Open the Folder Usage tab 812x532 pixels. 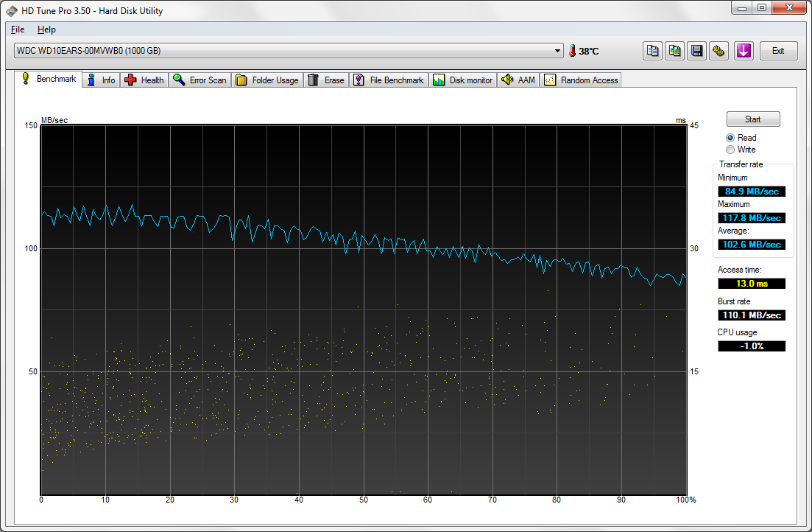tap(266, 80)
